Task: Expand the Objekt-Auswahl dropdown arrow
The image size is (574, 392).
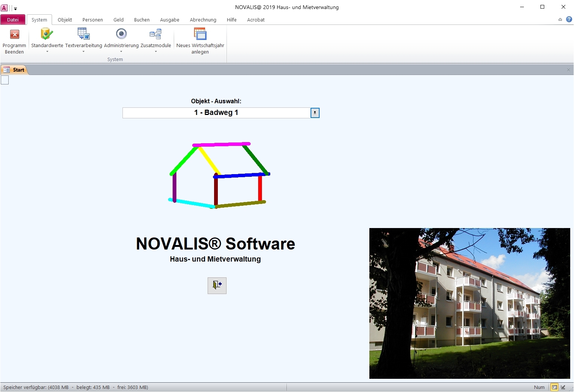Action: point(315,113)
